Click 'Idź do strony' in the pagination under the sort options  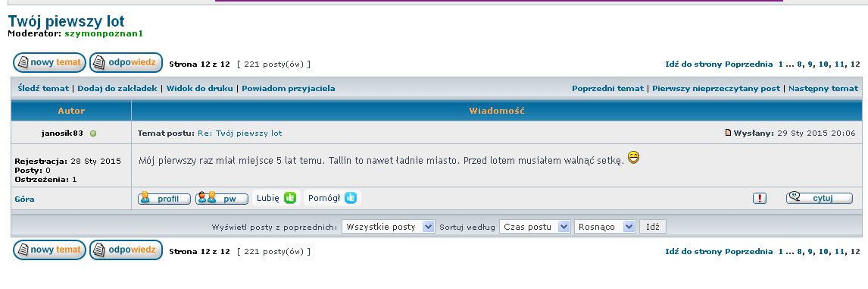click(694, 251)
